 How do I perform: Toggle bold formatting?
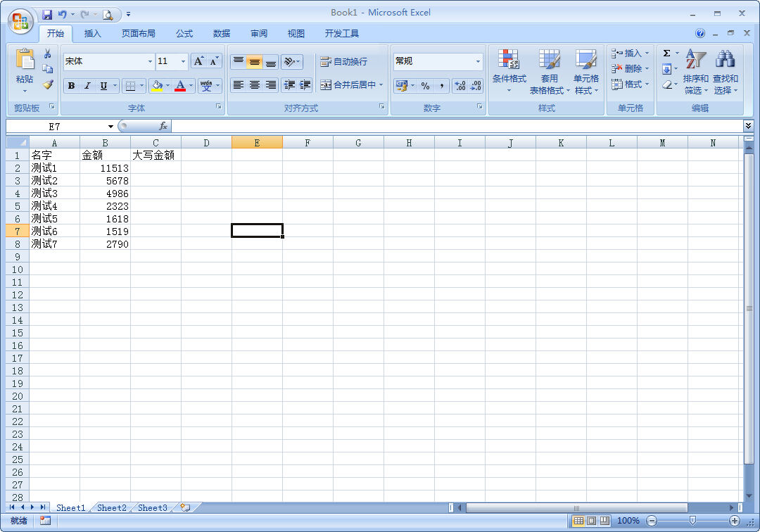point(71,86)
